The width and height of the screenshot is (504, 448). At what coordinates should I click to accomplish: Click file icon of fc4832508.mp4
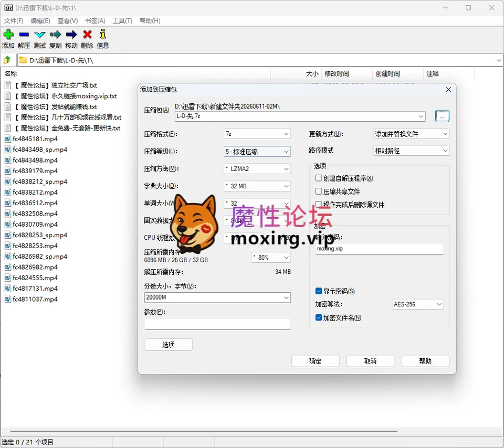point(8,214)
